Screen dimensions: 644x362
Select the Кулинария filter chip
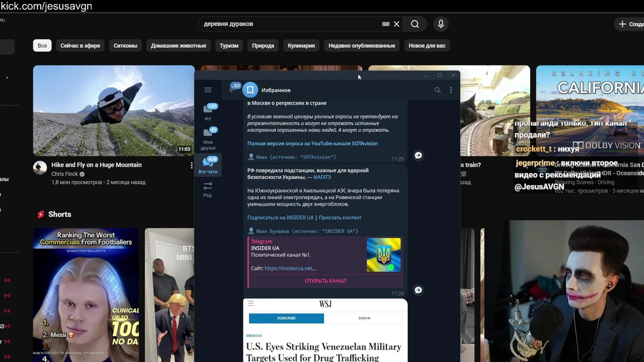tap(301, 46)
